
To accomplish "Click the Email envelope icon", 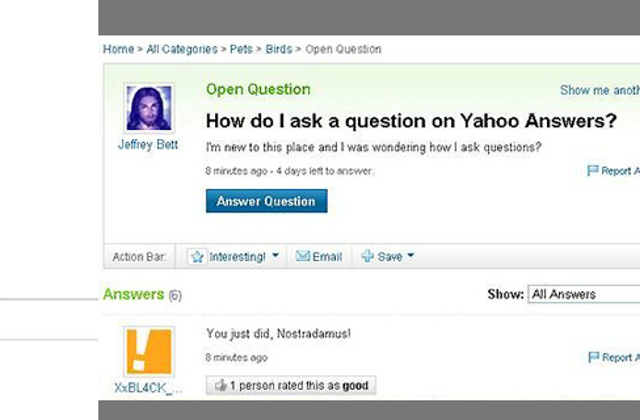I will point(303,256).
